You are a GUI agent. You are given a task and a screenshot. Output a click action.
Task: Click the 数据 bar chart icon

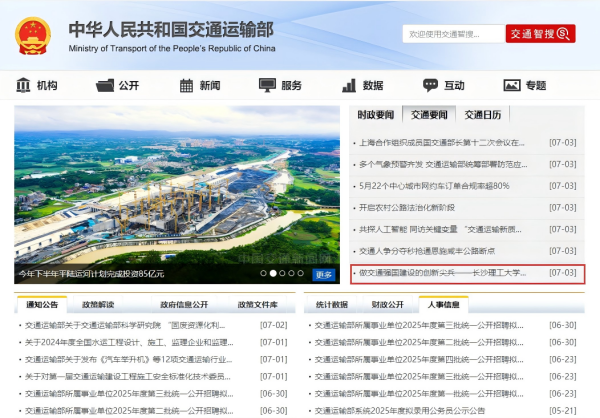pos(348,86)
